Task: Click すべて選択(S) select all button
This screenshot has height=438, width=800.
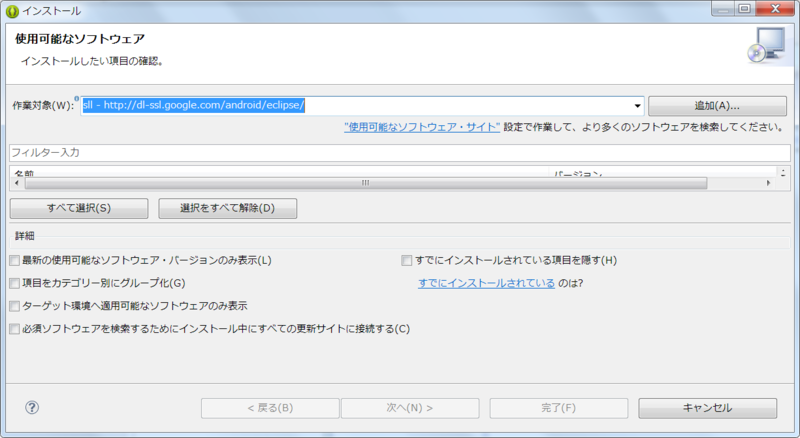Action: (x=79, y=208)
